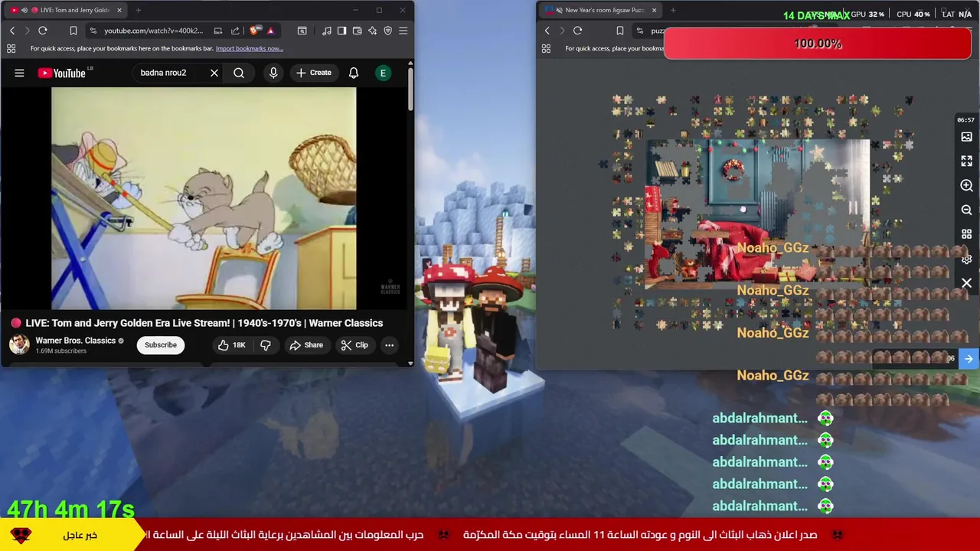Select the New Year's room Jigsaw Puzzle tab
The image size is (980, 551).
point(600,10)
